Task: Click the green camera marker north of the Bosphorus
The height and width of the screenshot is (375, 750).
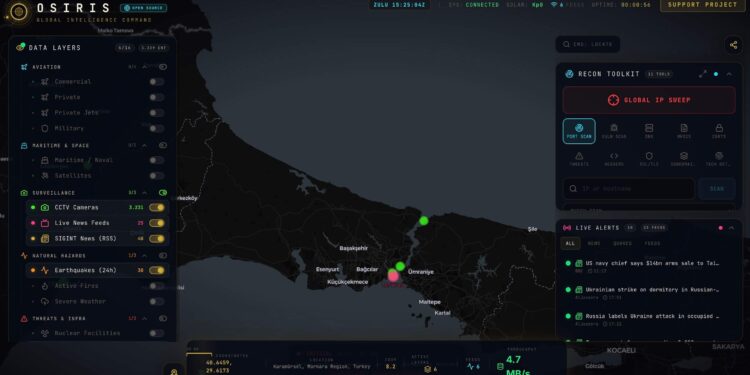Action: pos(423,221)
